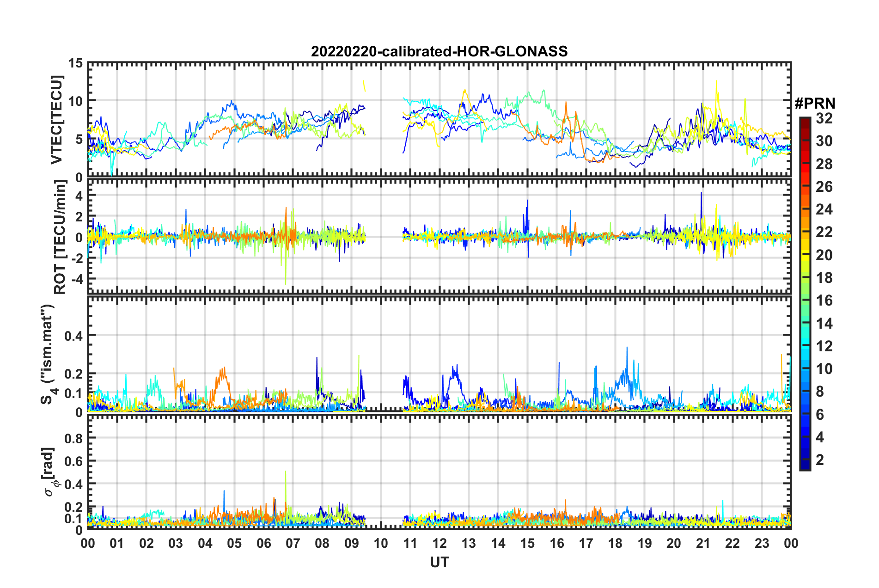This screenshot has height=588, width=879.
Task: Click x-axis hour tick label 23
Action: pyautogui.click(x=762, y=543)
